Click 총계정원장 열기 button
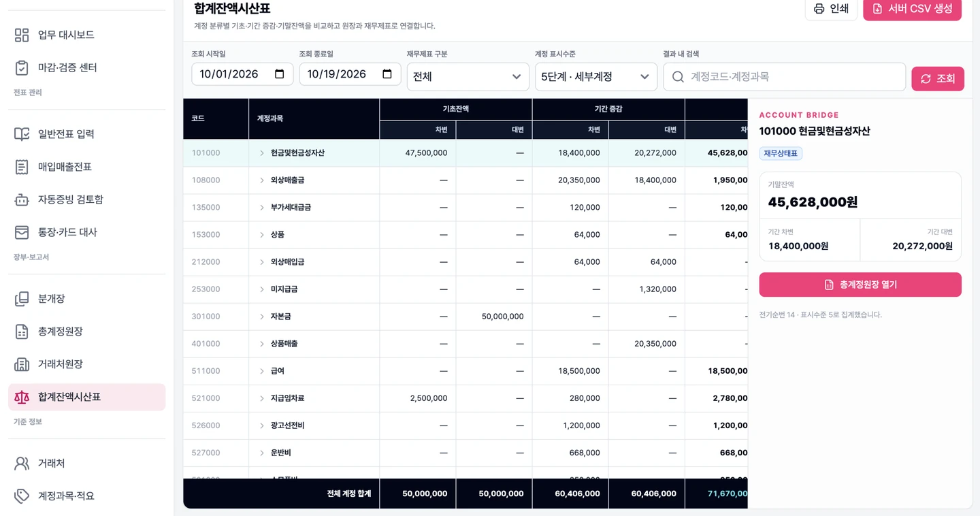The width and height of the screenshot is (980, 516). [x=860, y=285]
